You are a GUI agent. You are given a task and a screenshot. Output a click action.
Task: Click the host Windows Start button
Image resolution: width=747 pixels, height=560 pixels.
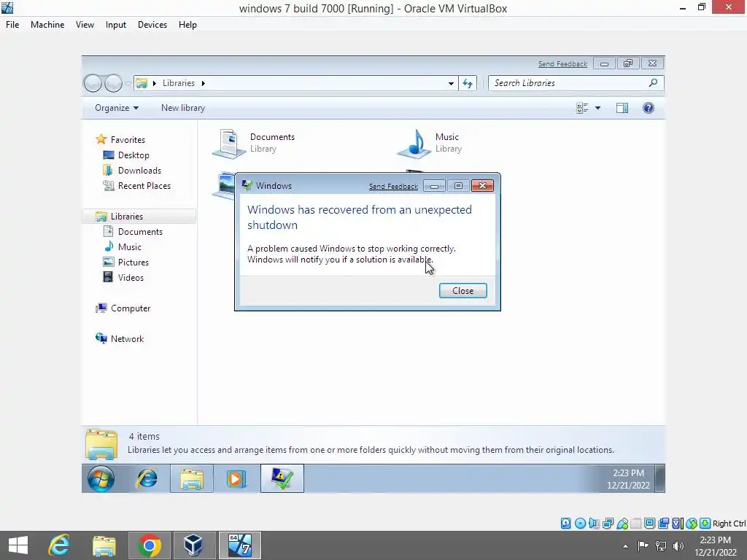pos(18,545)
